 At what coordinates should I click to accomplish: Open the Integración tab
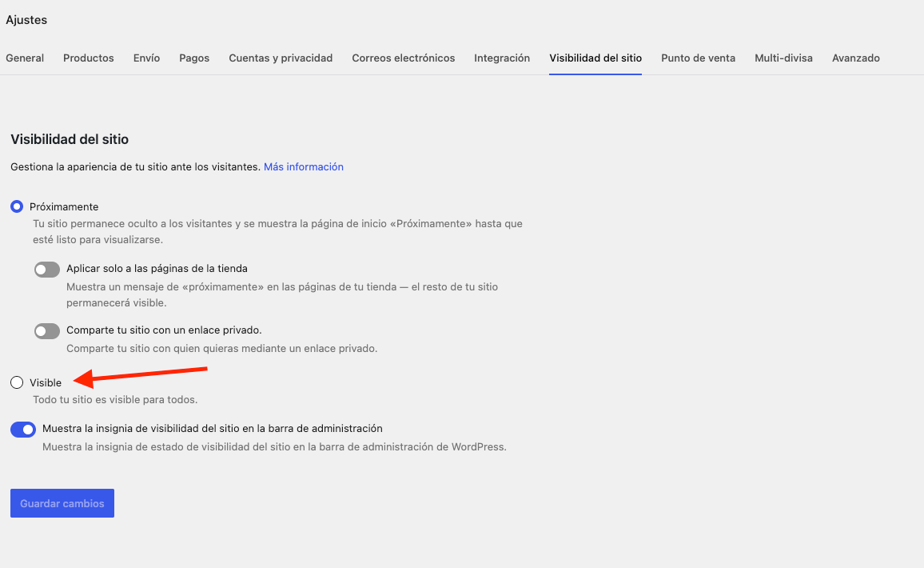tap(502, 58)
